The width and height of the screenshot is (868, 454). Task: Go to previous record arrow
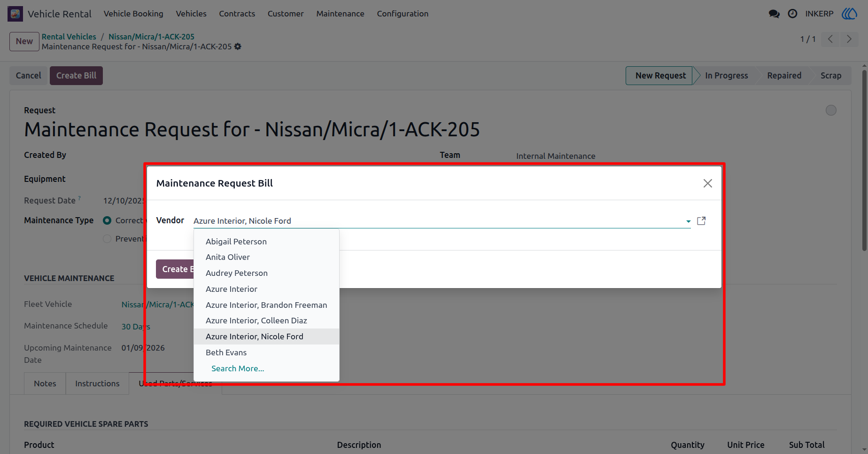coord(830,39)
